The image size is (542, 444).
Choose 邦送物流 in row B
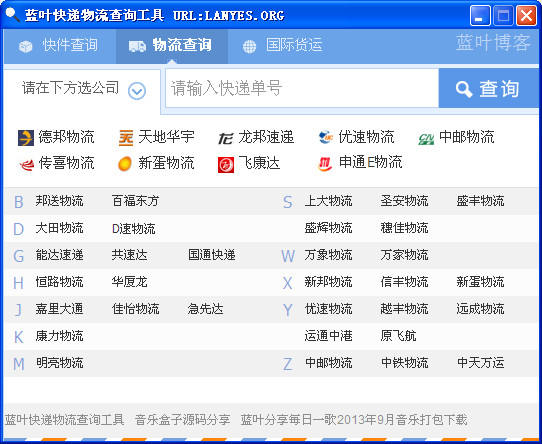tap(59, 201)
